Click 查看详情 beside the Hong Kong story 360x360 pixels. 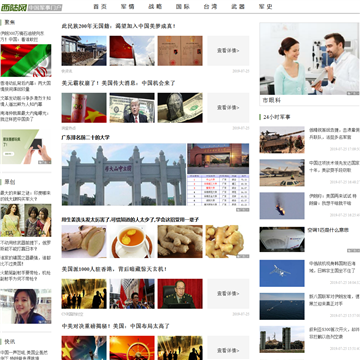(x=228, y=294)
